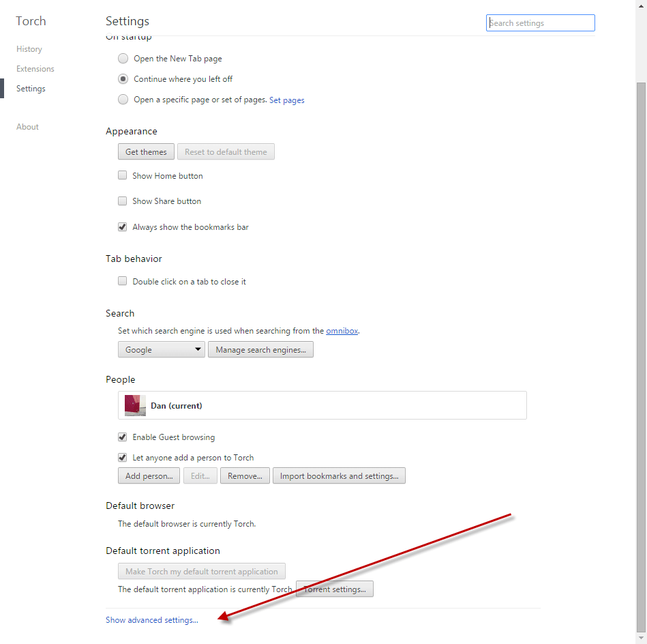Click Make Torch my default torrent application
Image resolution: width=647 pixels, height=644 pixels.
pyautogui.click(x=202, y=571)
